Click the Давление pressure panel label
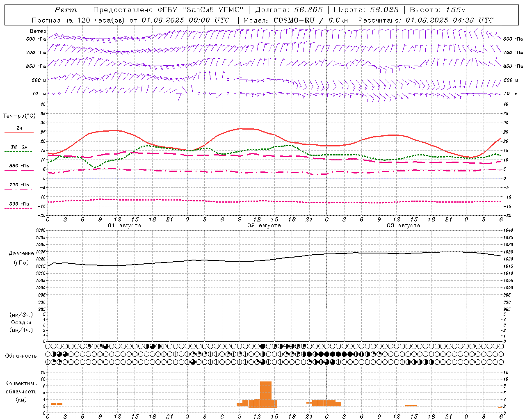 point(21,253)
